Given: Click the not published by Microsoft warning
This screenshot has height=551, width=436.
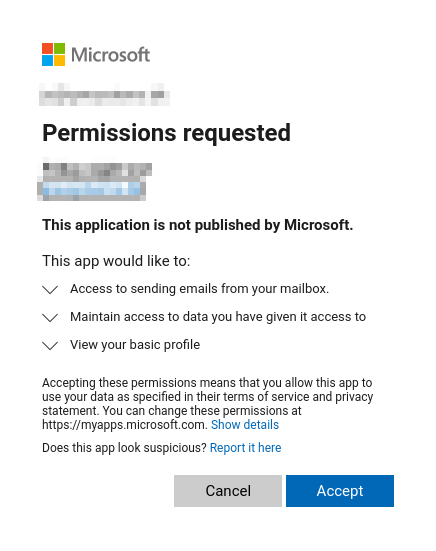Looking at the screenshot, I should click(197, 225).
